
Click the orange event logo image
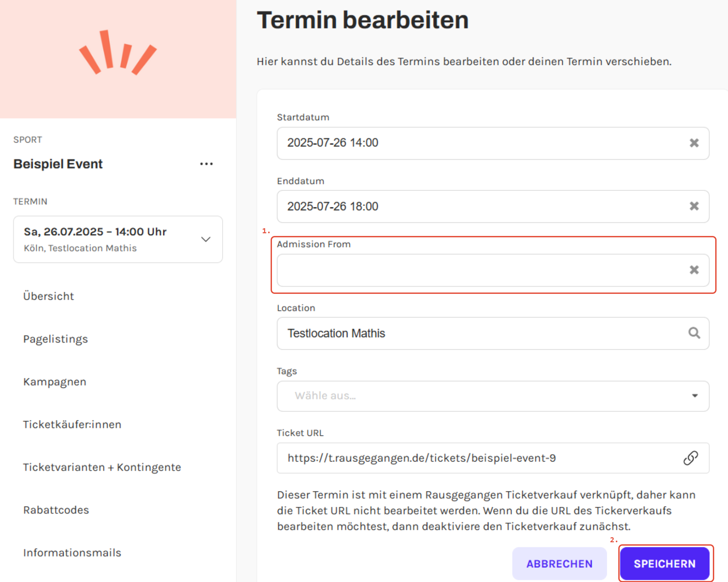click(x=118, y=53)
